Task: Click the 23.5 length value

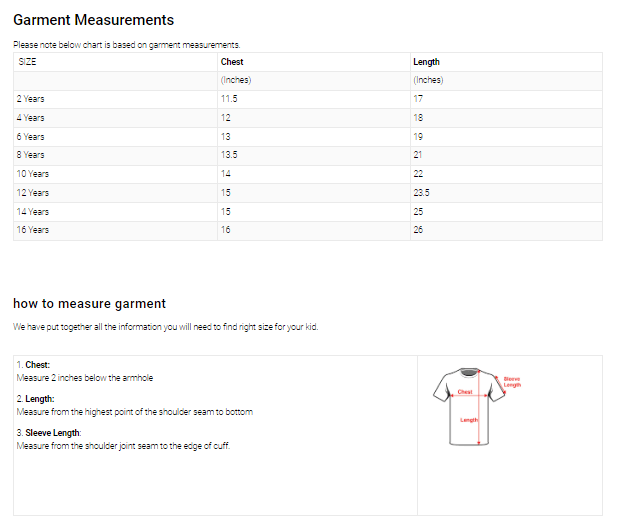Action: coord(421,192)
